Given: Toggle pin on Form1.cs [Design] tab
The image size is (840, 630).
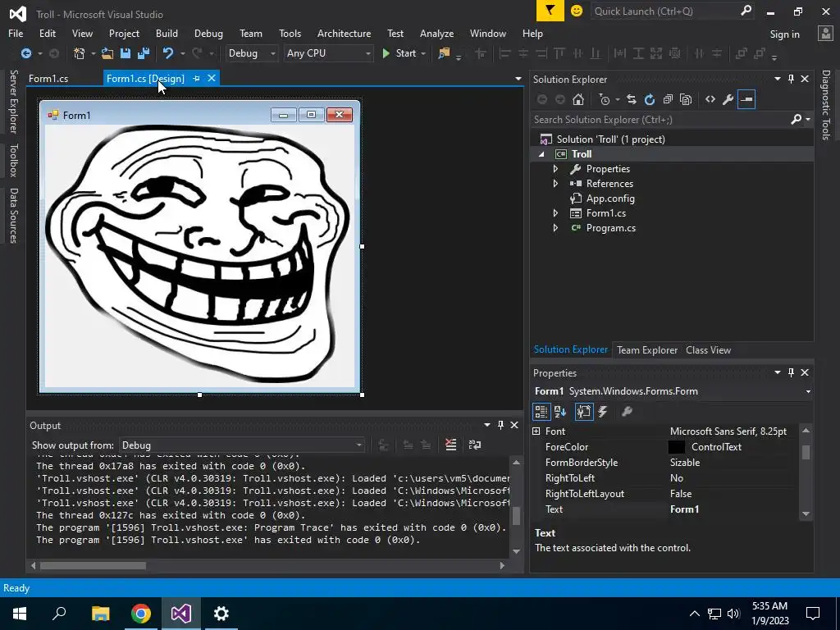Looking at the screenshot, I should pos(197,78).
